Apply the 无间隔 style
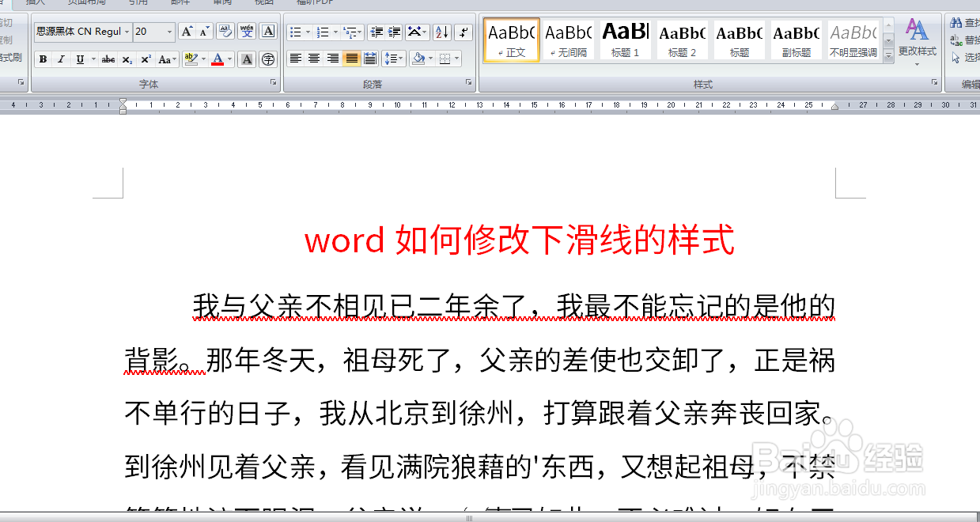The image size is (980, 522). pos(569,40)
